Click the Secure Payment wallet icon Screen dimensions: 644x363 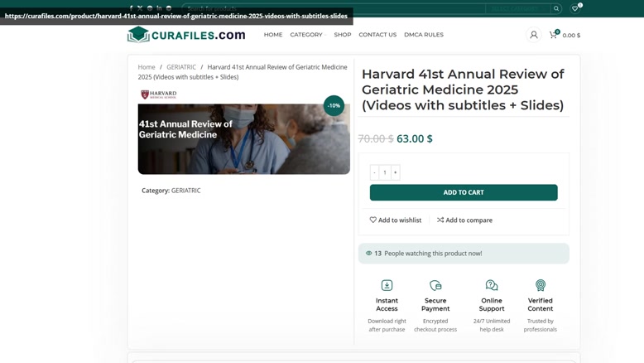tap(435, 285)
